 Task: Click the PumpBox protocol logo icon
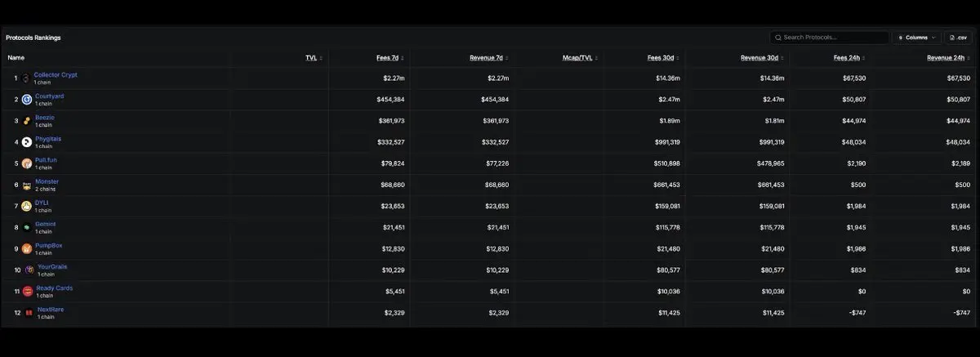(x=27, y=248)
